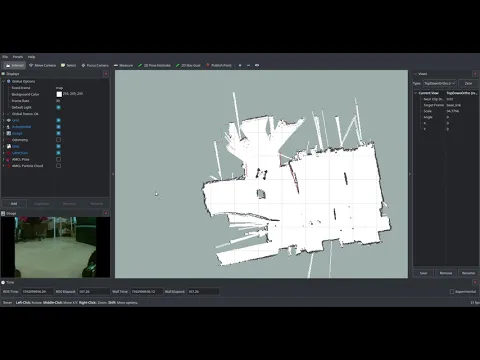Click the Global Status checkmark icon

9,114
